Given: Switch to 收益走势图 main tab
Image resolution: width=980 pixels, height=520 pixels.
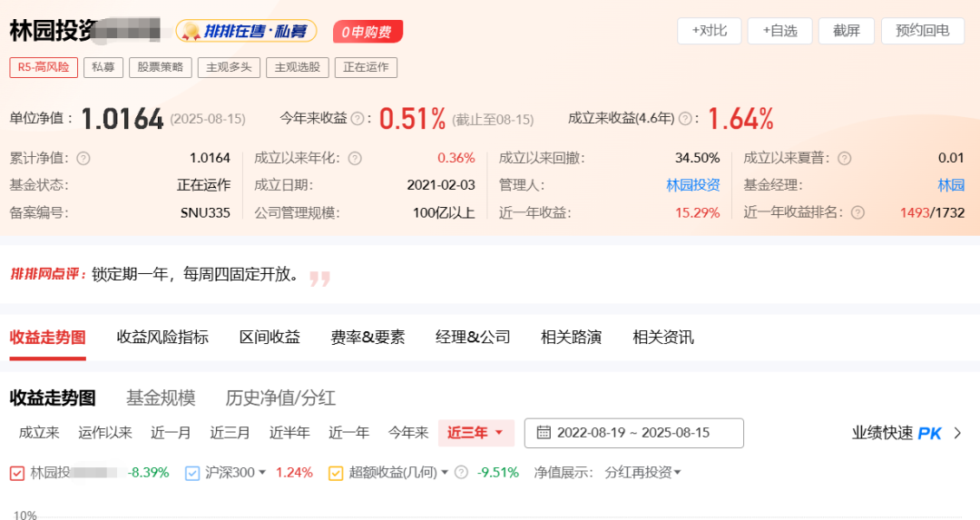Looking at the screenshot, I should [47, 338].
